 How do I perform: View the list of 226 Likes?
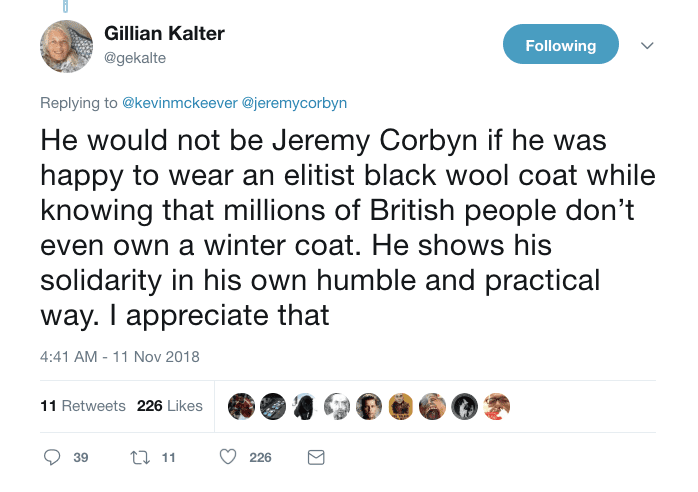pyautogui.click(x=170, y=406)
